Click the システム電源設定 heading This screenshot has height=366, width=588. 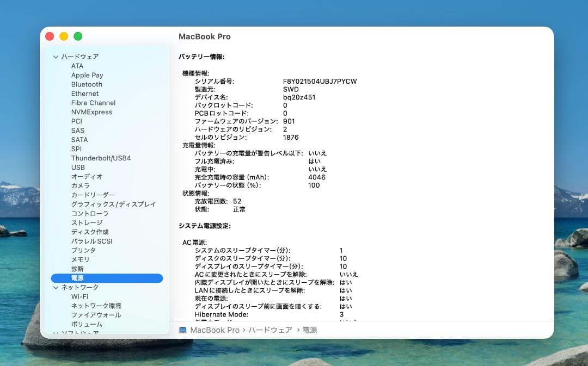pyautogui.click(x=204, y=226)
